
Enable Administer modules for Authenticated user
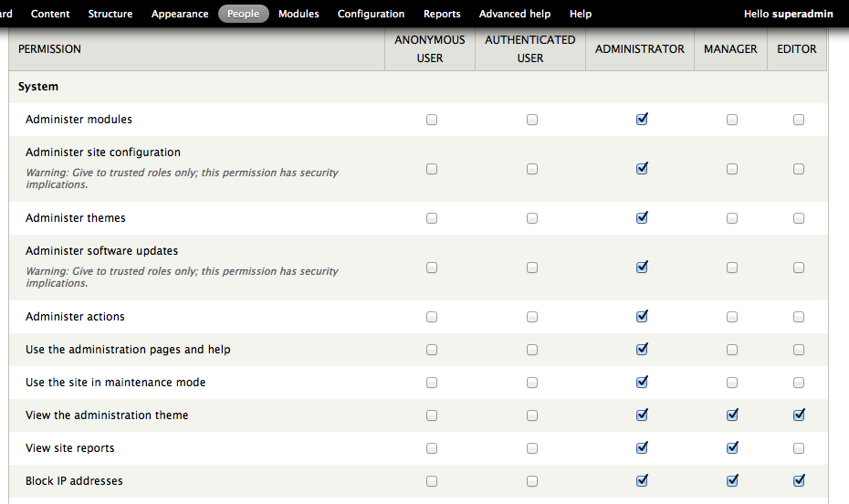532,120
